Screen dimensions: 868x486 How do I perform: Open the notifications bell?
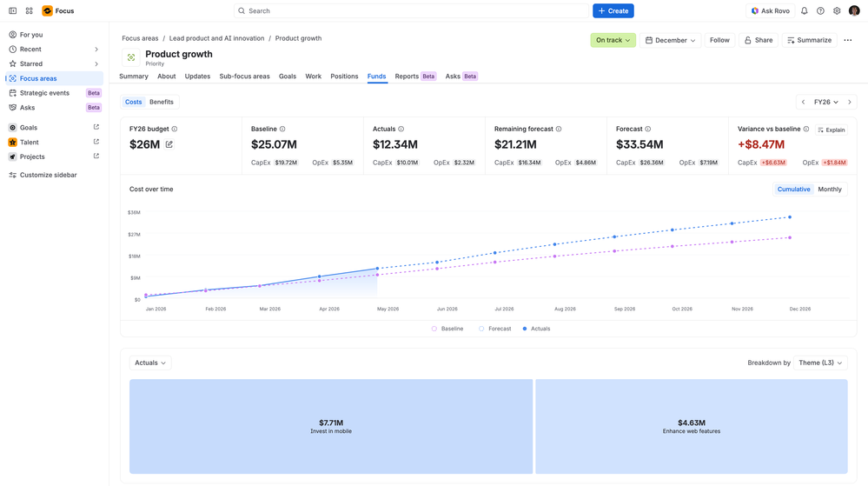pyautogui.click(x=805, y=10)
